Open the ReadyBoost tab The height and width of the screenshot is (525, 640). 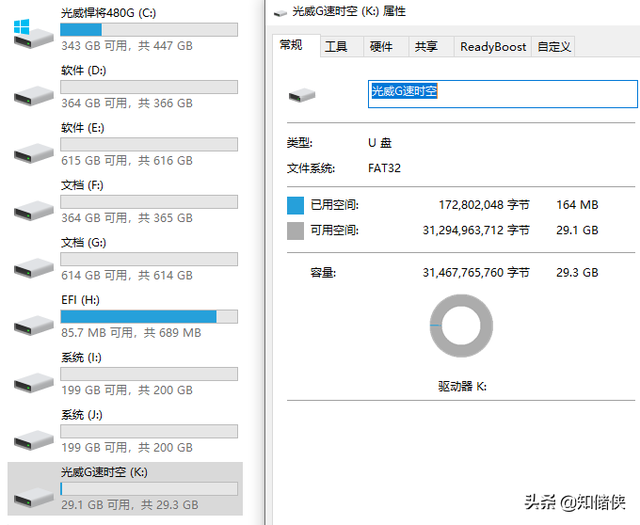pyautogui.click(x=493, y=46)
